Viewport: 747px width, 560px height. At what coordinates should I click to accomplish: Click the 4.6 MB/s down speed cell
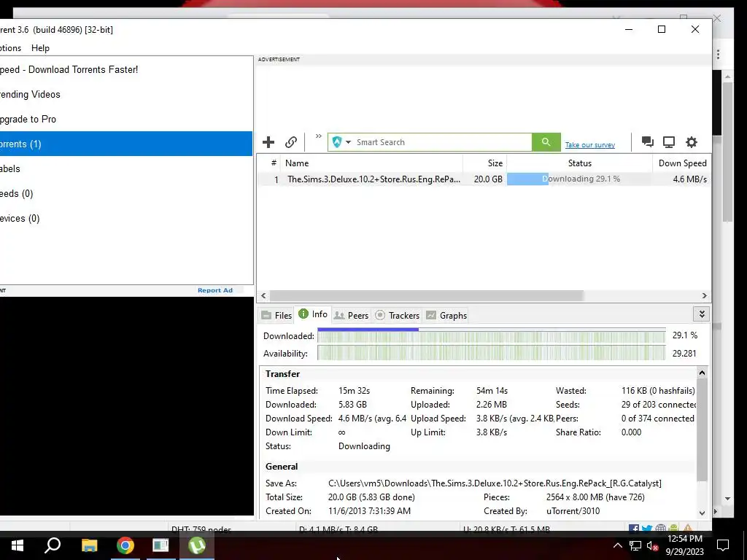689,179
